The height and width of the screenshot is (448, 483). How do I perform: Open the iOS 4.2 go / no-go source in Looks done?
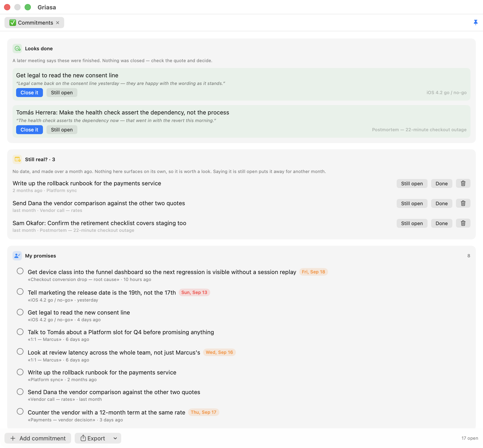tap(446, 93)
